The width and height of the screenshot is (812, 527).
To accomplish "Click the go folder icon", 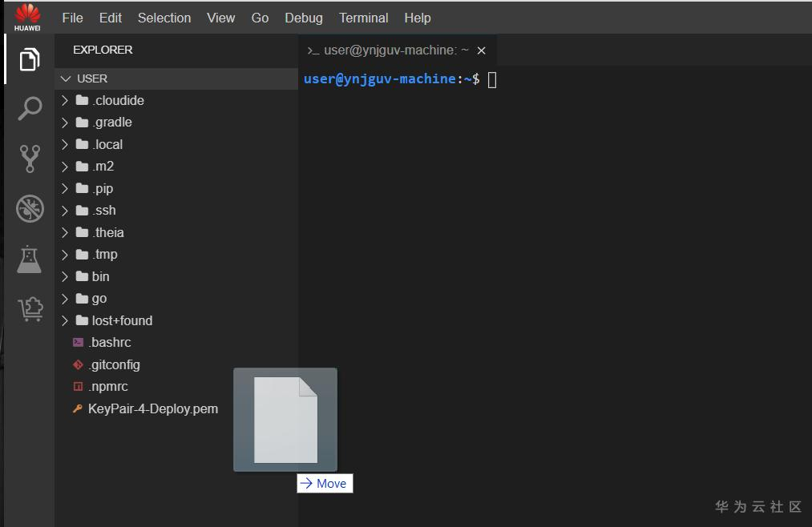I will tap(82, 299).
